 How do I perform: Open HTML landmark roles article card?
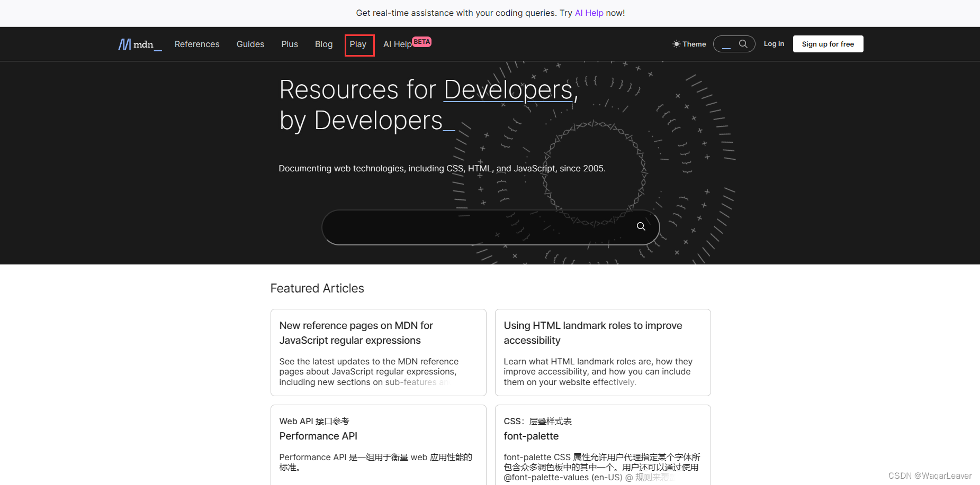[603, 352]
